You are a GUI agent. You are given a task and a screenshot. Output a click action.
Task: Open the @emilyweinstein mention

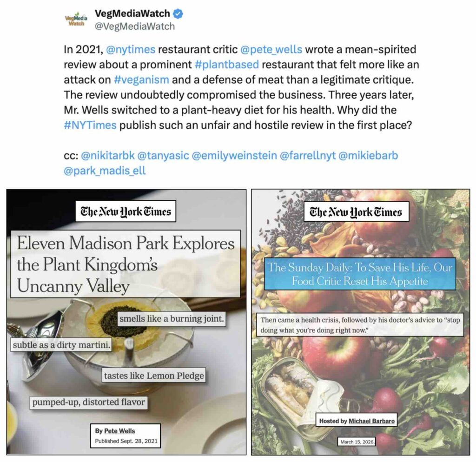click(x=234, y=155)
